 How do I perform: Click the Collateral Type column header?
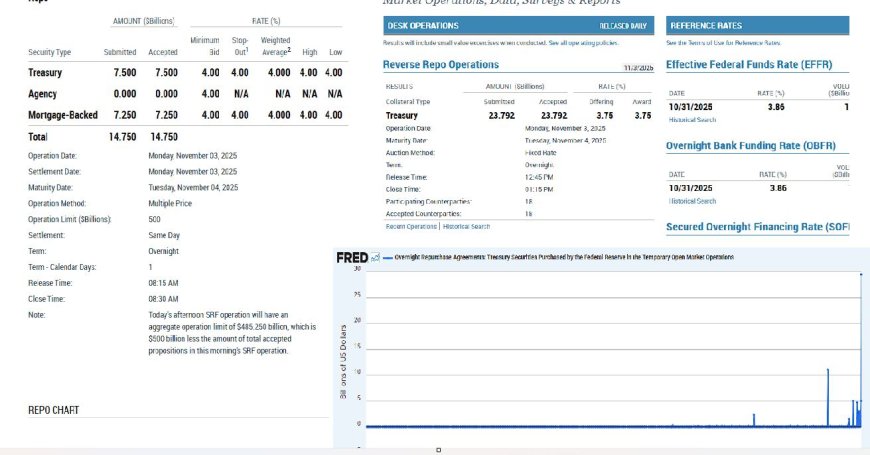(408, 102)
